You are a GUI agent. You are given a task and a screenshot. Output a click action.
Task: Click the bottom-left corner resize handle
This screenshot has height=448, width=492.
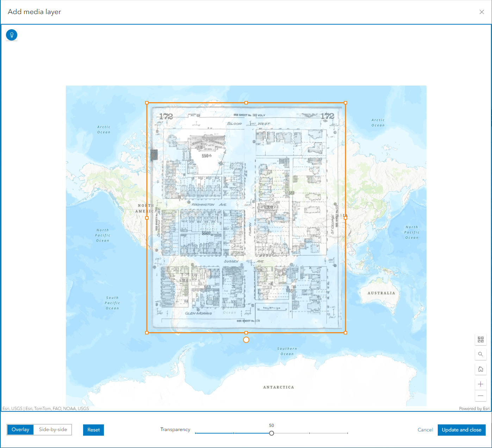coord(147,333)
